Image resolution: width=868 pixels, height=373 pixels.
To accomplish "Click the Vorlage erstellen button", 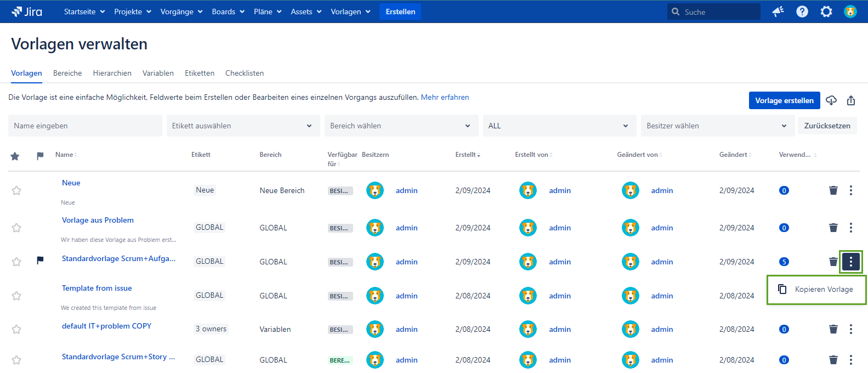I will click(x=784, y=100).
